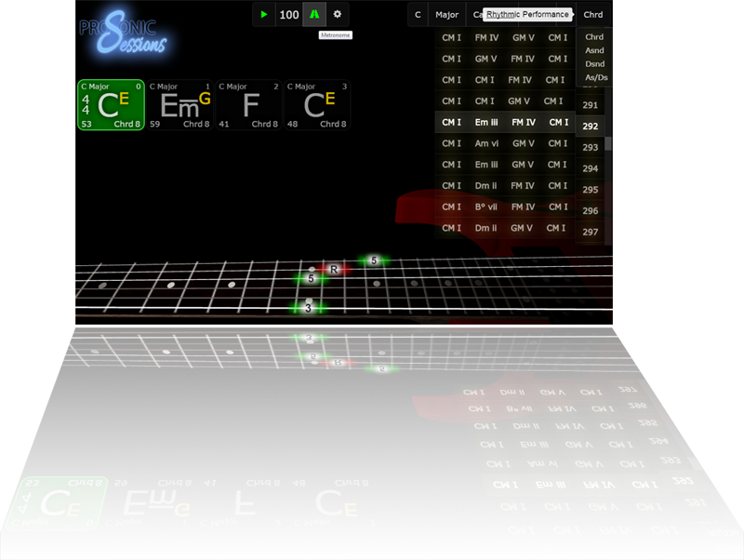Select the green C/E chord tile
Image resolution: width=744 pixels, height=560 pixels.
pyautogui.click(x=111, y=104)
